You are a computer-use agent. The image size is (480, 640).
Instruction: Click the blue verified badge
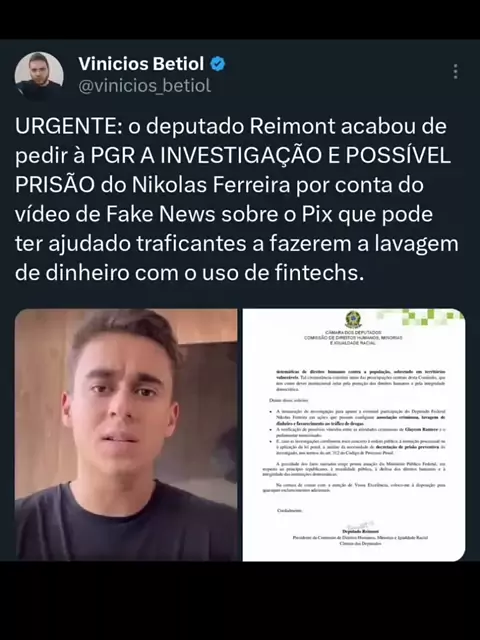218,64
